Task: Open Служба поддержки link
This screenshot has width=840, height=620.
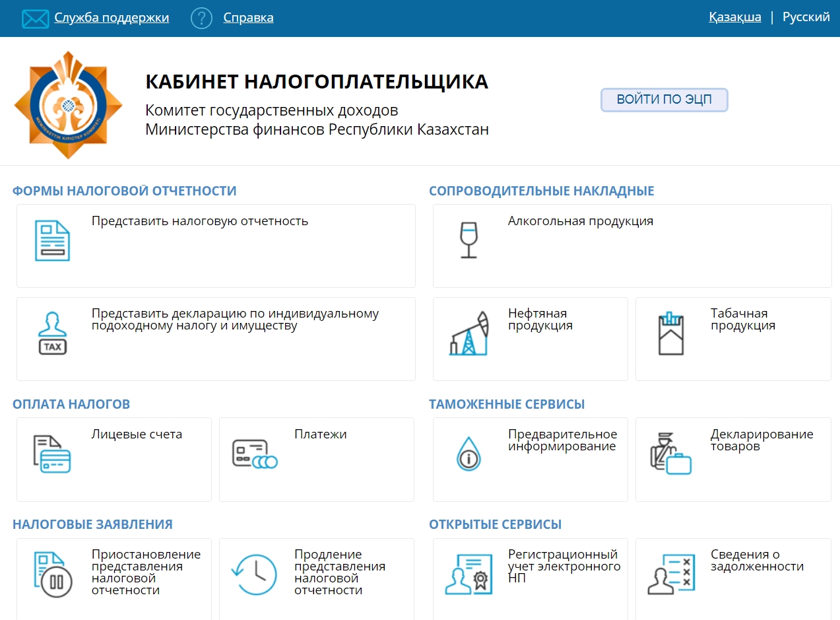Action: click(112, 18)
